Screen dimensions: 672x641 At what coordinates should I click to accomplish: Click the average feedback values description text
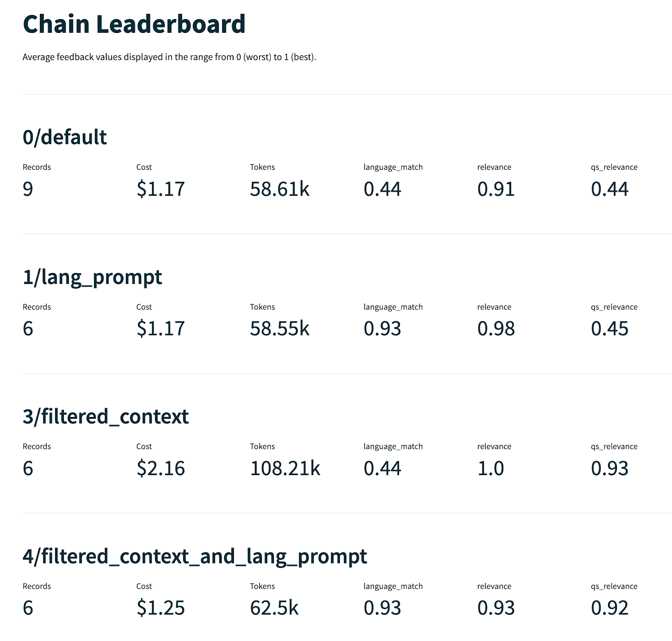point(169,57)
